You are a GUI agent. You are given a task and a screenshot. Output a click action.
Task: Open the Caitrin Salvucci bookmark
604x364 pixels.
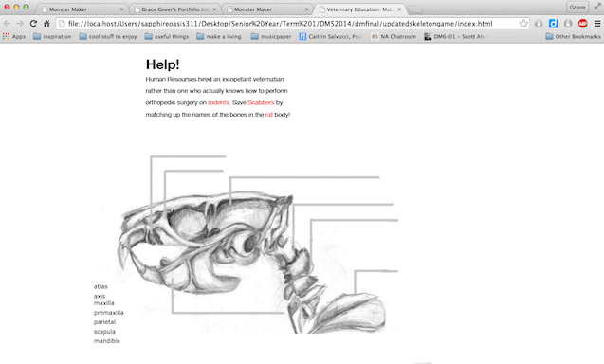331,36
